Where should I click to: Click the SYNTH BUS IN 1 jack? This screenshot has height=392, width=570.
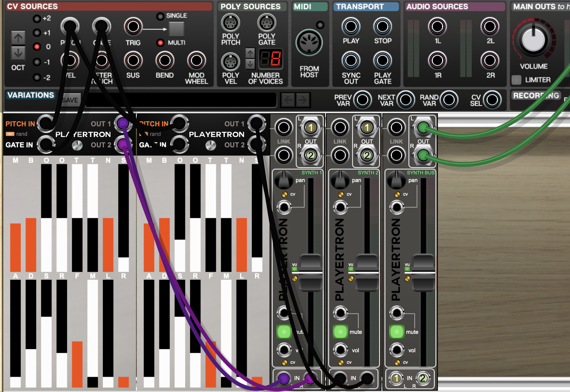point(396,378)
